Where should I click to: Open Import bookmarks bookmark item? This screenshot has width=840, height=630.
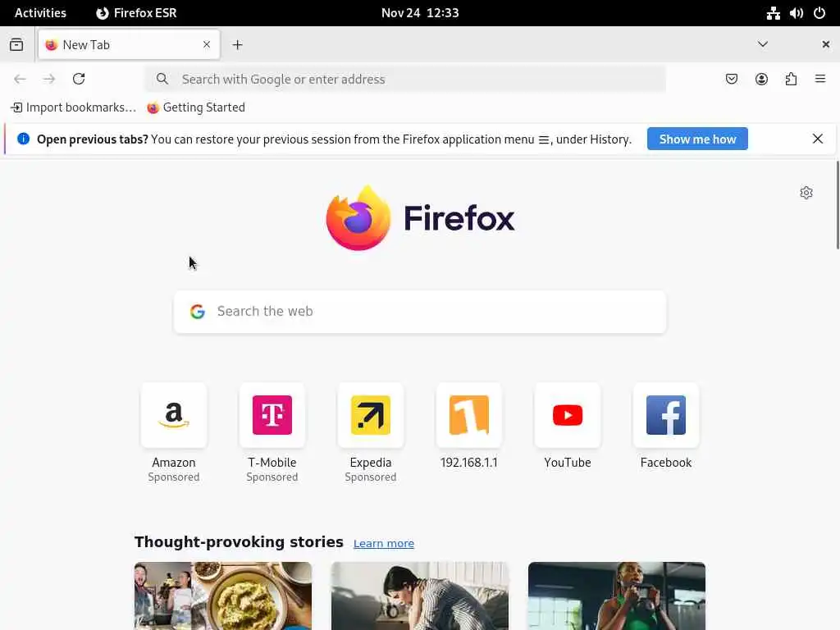click(73, 107)
